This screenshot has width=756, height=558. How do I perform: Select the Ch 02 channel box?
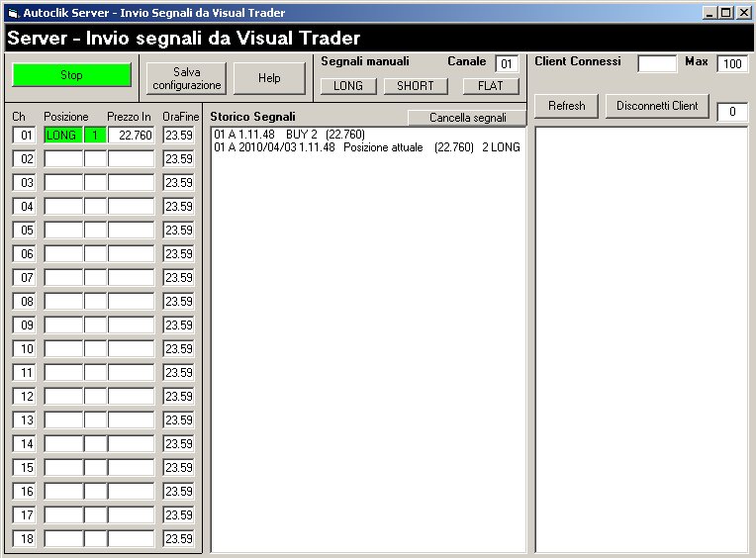pyautogui.click(x=24, y=159)
